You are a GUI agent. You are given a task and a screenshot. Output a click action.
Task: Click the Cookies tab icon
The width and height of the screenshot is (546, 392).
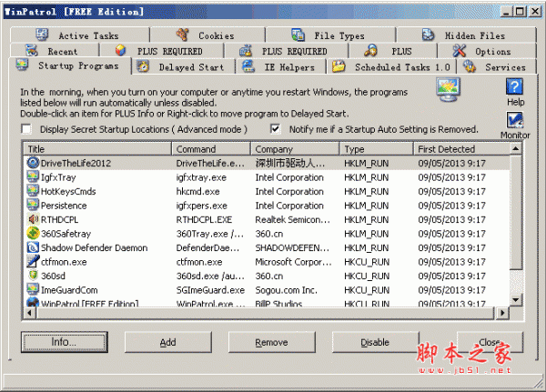point(183,35)
